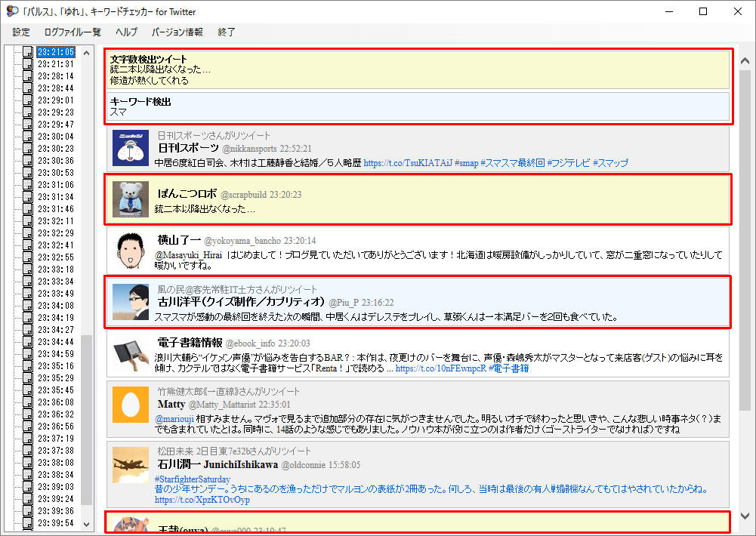Select the 23:39:54 log entry
The height and width of the screenshot is (536, 756).
tap(56, 523)
